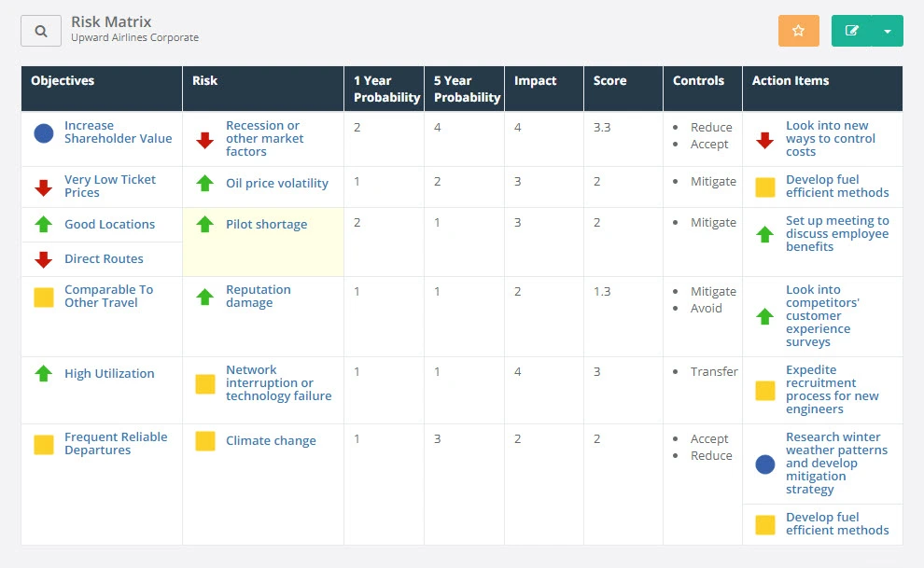
Task: Expand the dropdown arrow beside the edit button
Action: pyautogui.click(x=886, y=30)
